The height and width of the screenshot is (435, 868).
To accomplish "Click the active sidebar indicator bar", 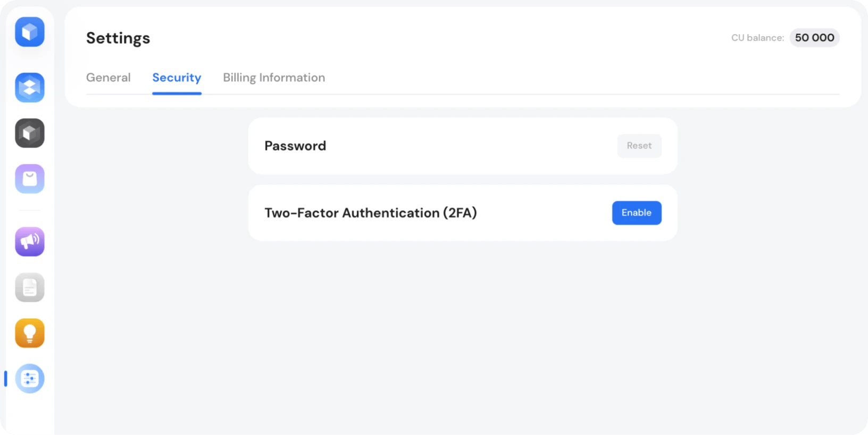I will (5, 379).
